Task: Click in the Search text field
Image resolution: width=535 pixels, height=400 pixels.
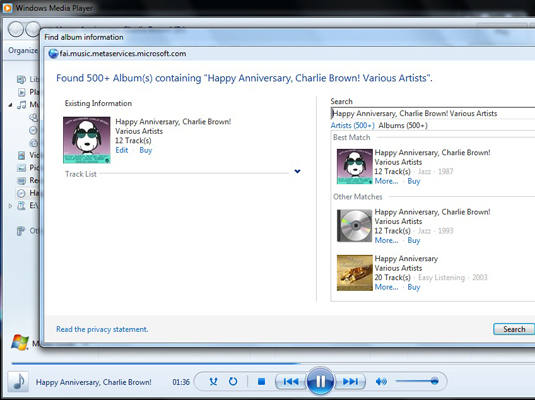Action: 433,114
